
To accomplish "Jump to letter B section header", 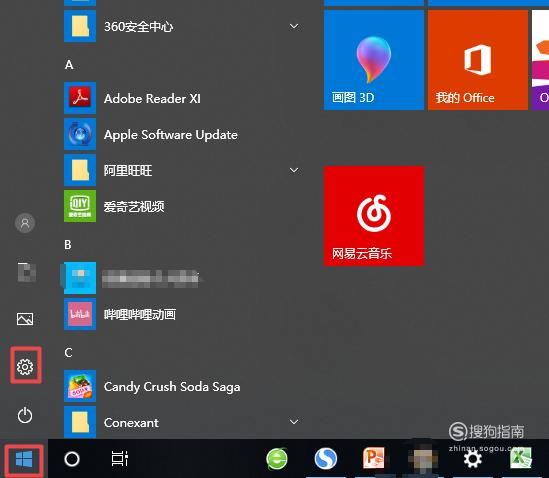I will coord(68,244).
